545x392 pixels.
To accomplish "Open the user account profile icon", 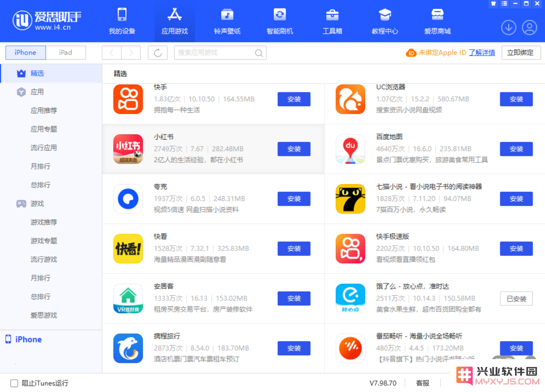I will [529, 28].
